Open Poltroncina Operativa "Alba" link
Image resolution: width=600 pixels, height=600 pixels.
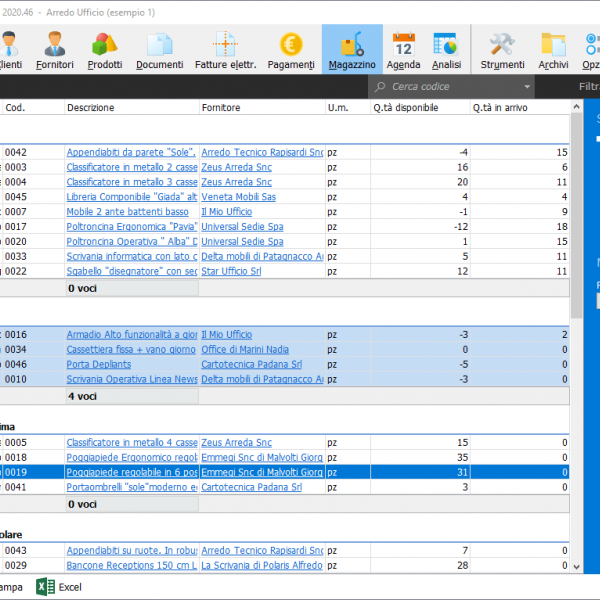pos(132,242)
